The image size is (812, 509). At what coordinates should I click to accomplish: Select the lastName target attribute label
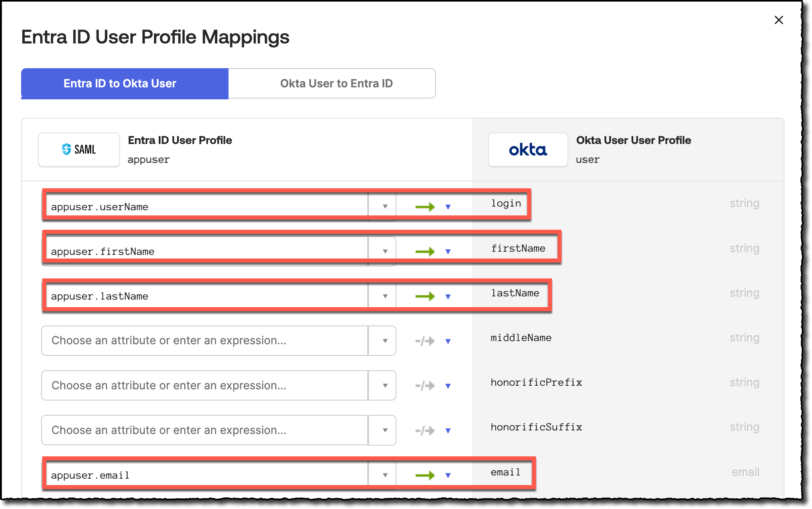[515, 293]
